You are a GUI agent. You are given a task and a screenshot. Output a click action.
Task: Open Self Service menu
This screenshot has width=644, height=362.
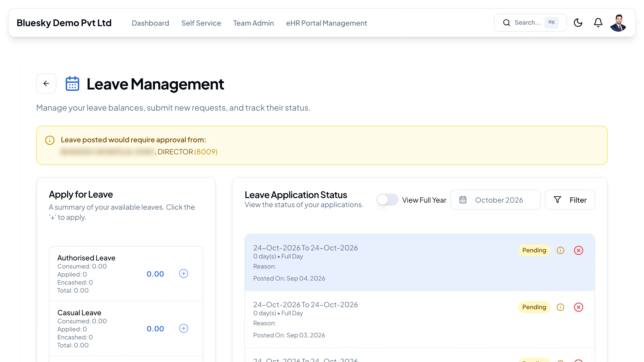(201, 23)
